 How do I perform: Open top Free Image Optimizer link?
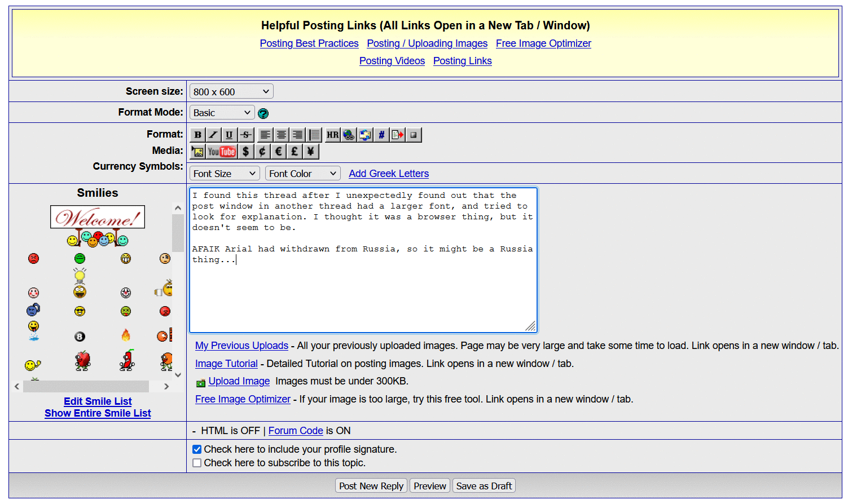[543, 43]
